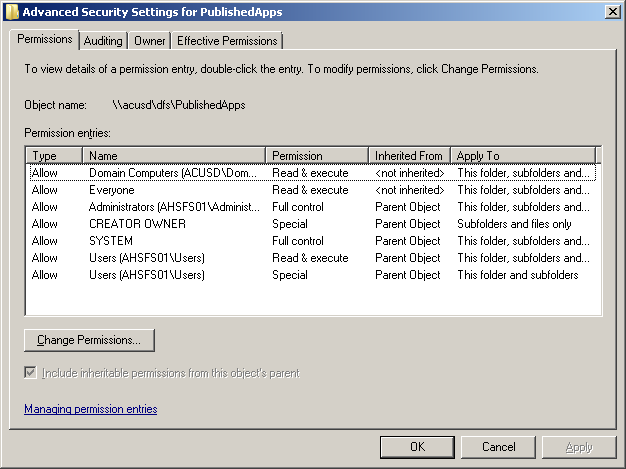
Task: Select the Administrators (AHSFS01\Administ... entry
Action: [313, 207]
